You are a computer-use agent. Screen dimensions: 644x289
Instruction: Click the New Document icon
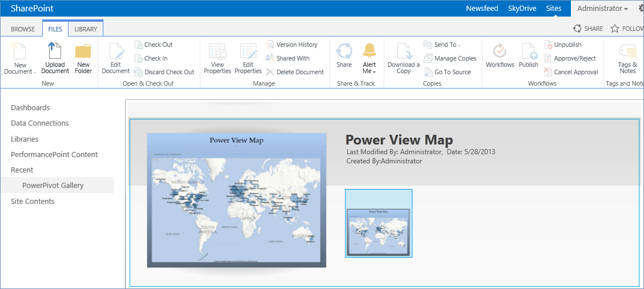tap(18, 51)
